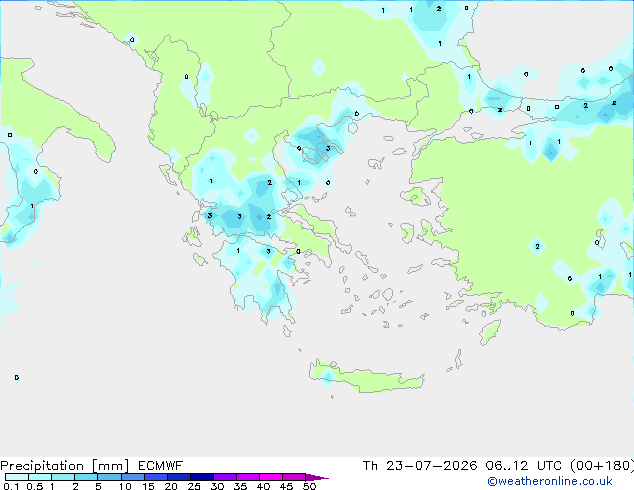Pick the magenta 40 mm legend swatch
Screen dimensions: 634x490
point(271,477)
